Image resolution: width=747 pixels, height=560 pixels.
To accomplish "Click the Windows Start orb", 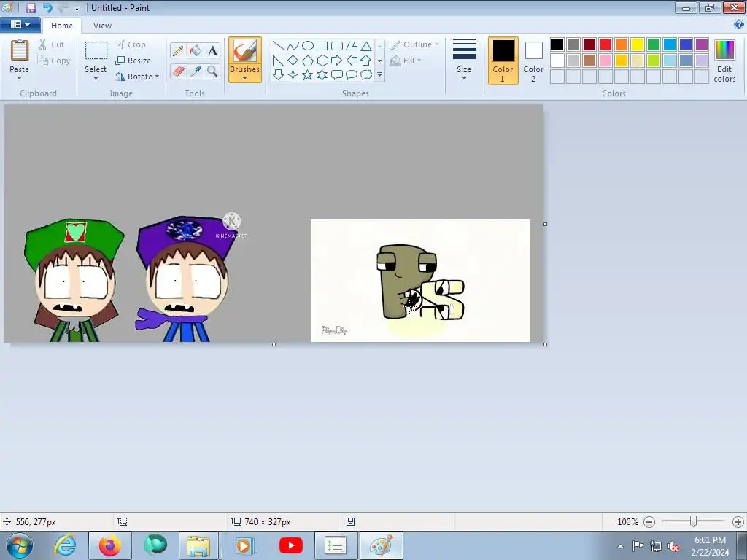I will 20,545.
